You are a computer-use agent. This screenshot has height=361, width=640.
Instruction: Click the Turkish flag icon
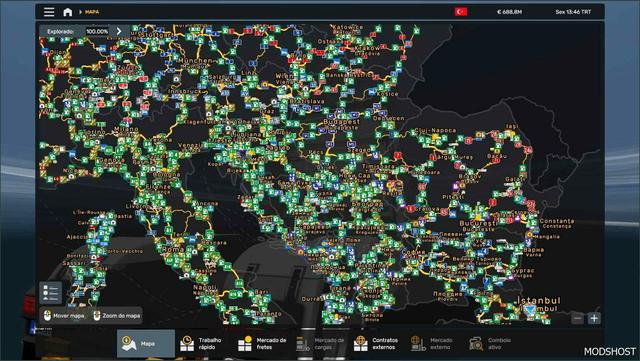coord(461,12)
